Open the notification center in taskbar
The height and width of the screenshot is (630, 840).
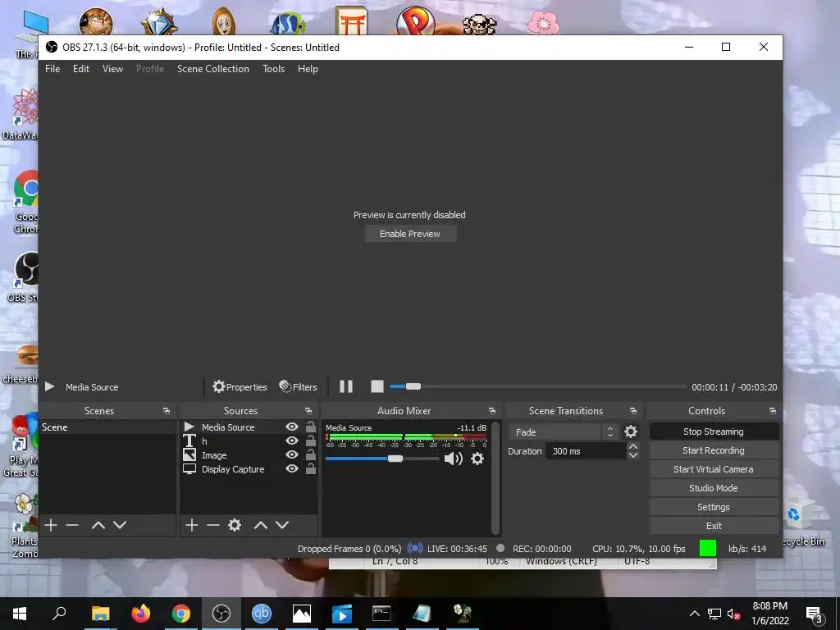coord(815,614)
